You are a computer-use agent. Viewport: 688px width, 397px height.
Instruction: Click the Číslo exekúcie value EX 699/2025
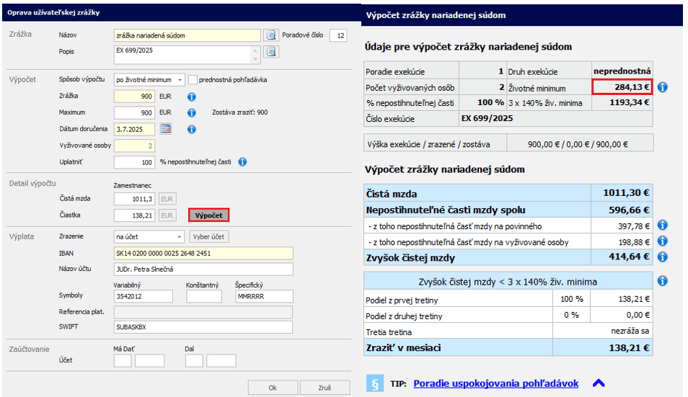click(487, 118)
